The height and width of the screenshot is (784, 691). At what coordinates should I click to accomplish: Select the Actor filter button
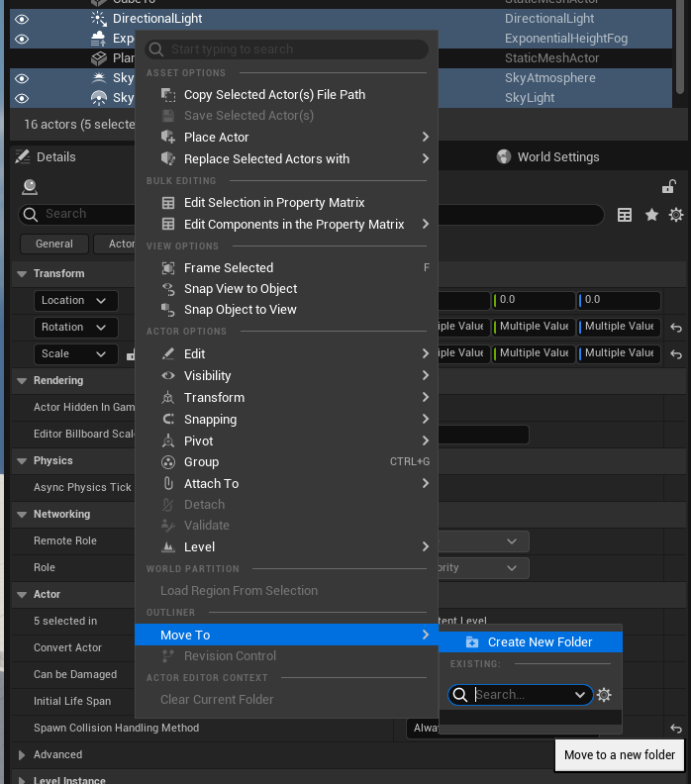[115, 244]
